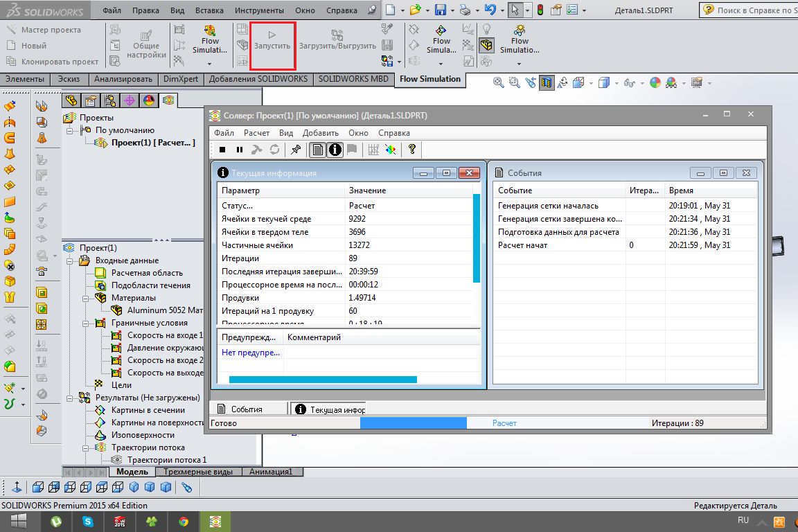Click the Edit Appearance color ball icon
This screenshot has width=798, height=532.
655,82
